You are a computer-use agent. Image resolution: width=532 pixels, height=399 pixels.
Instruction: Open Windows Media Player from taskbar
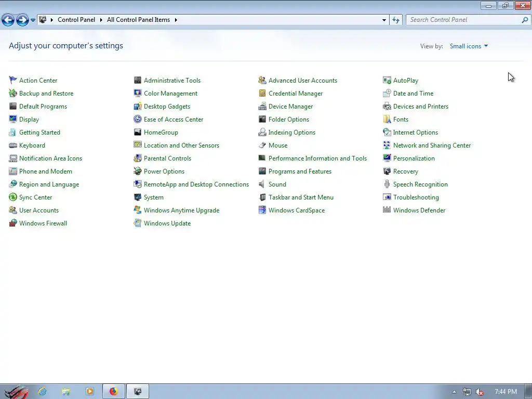point(90,392)
